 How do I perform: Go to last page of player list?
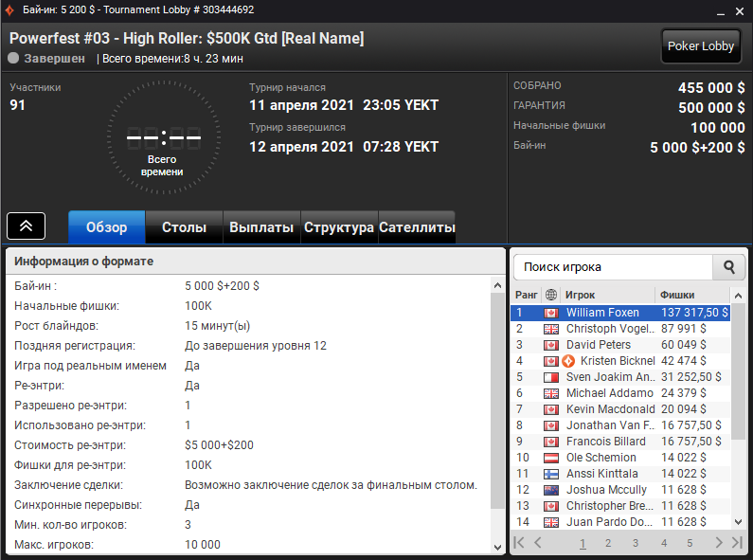pyautogui.click(x=737, y=543)
